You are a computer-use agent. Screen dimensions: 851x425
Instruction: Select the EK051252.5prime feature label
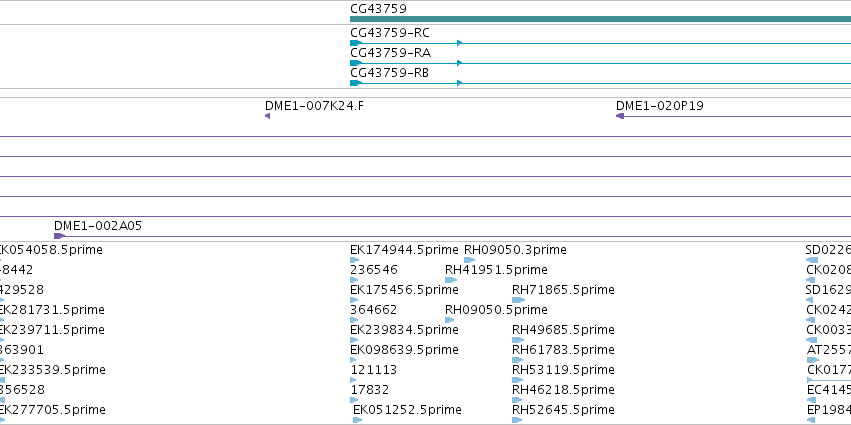point(407,410)
